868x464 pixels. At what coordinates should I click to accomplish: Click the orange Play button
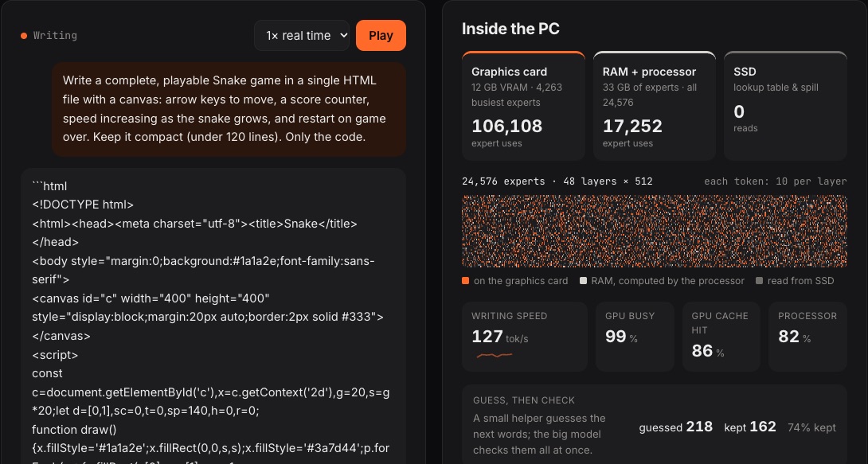[x=381, y=35]
